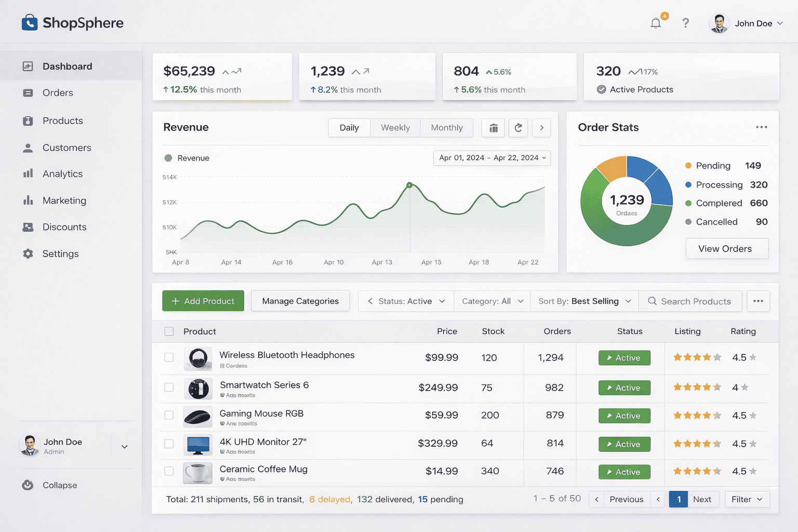
Task: Expand the Sort By Best Selling dropdown
Action: (584, 301)
